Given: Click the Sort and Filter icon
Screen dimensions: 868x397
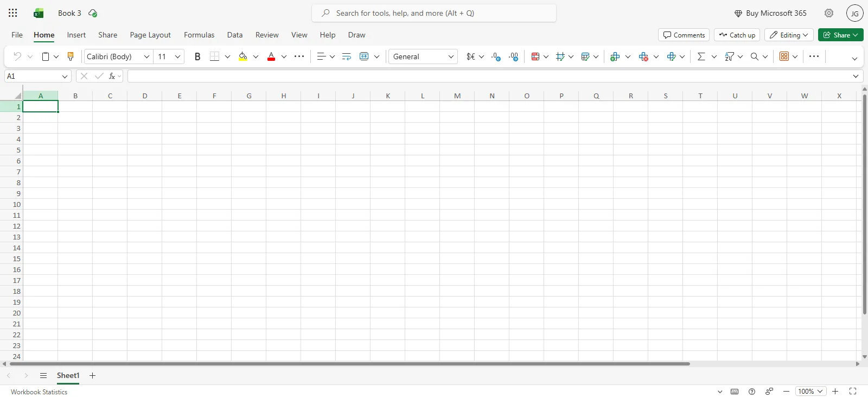Looking at the screenshot, I should (729, 56).
